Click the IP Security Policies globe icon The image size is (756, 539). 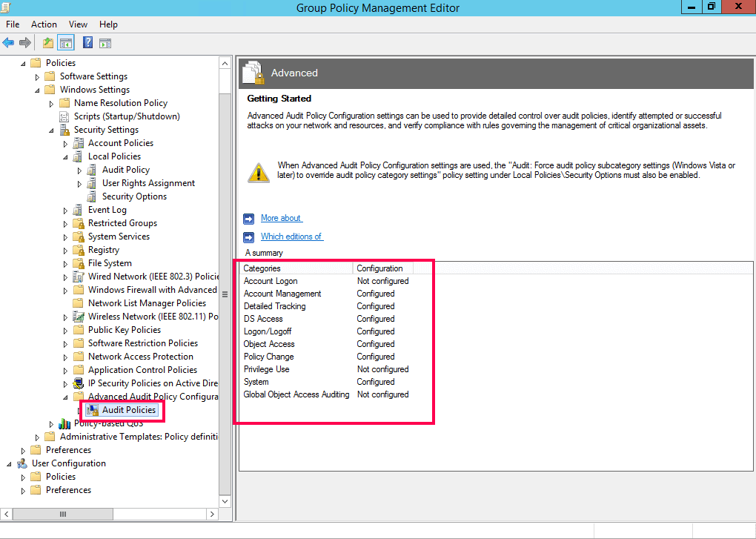coord(79,383)
